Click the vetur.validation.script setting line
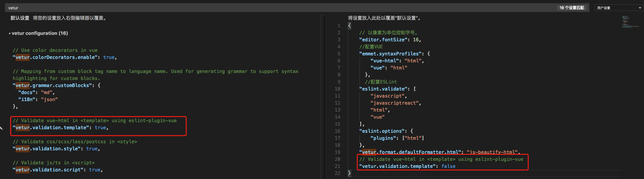This screenshot has width=644, height=179. tap(58, 170)
